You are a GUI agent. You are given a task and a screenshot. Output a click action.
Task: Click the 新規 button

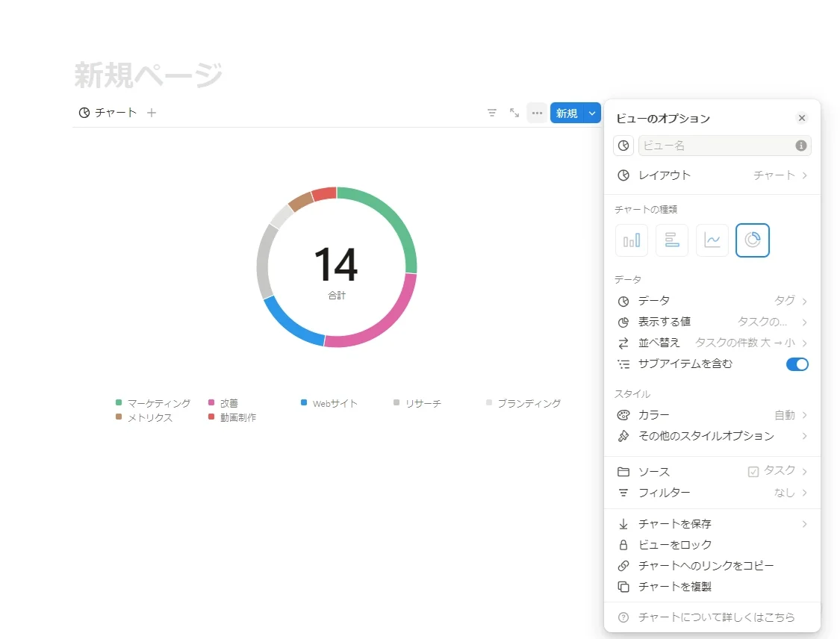(x=567, y=113)
